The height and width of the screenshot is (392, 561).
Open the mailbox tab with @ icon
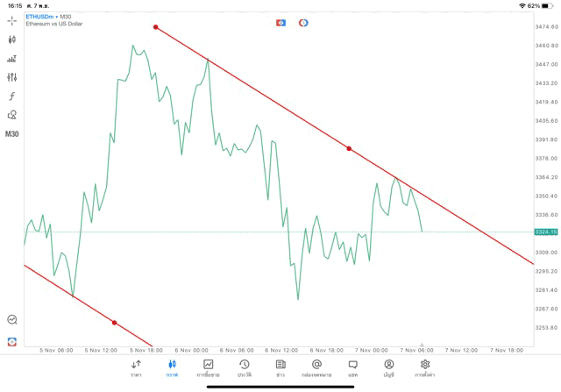(x=316, y=367)
